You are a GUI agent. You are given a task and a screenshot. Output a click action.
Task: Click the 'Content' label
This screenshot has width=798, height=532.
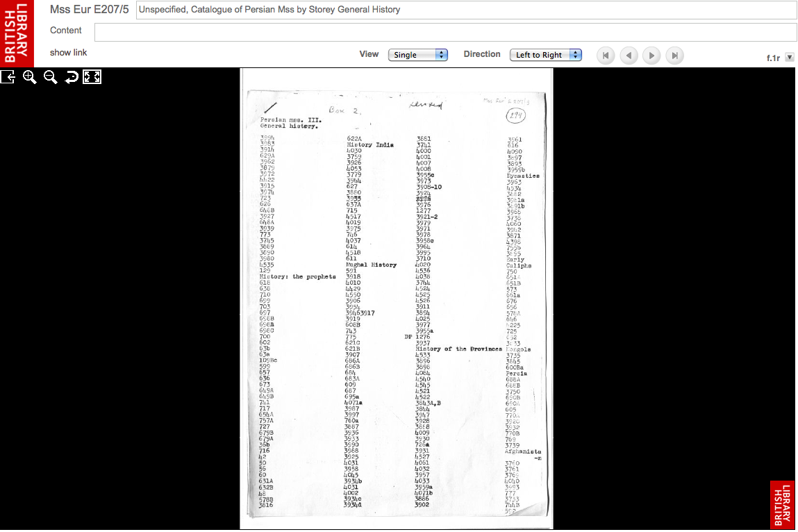66,31
